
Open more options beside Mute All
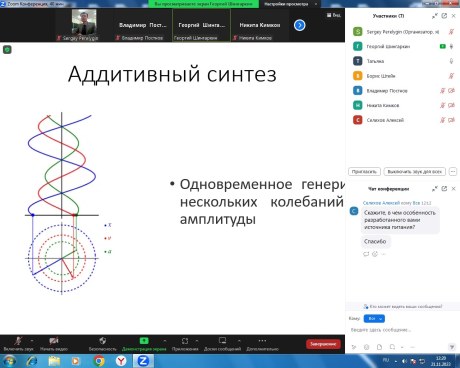coord(453,172)
